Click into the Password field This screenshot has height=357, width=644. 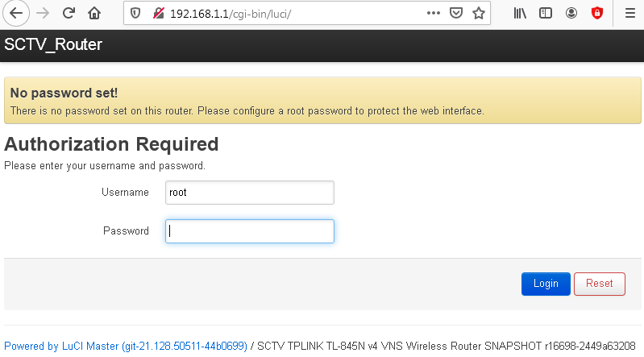(x=250, y=231)
